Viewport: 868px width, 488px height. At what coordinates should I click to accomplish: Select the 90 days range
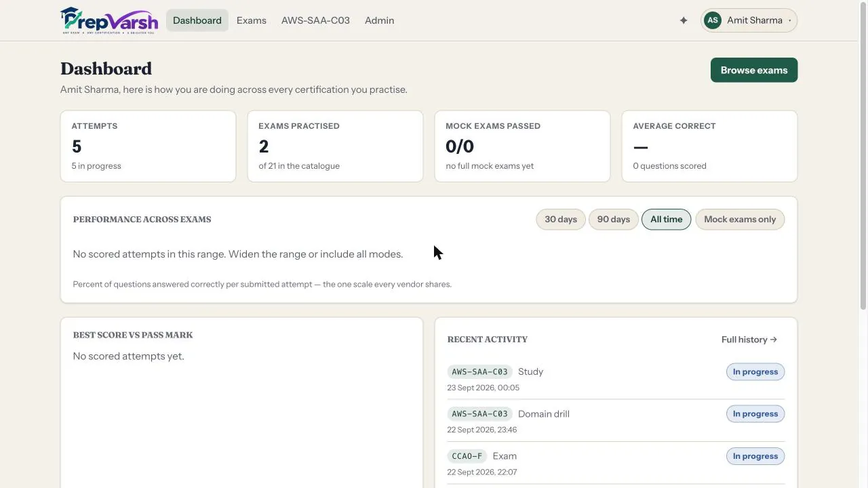coord(614,219)
